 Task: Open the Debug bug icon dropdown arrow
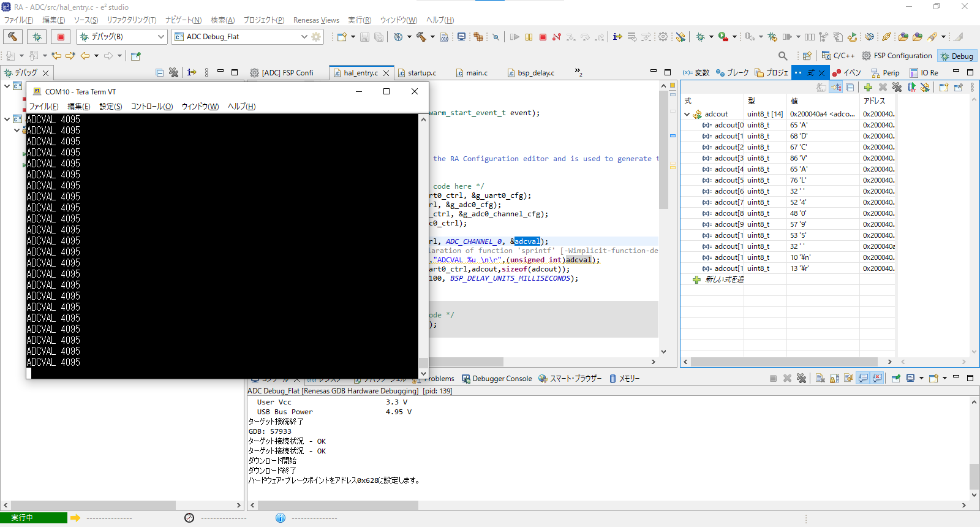coord(711,37)
